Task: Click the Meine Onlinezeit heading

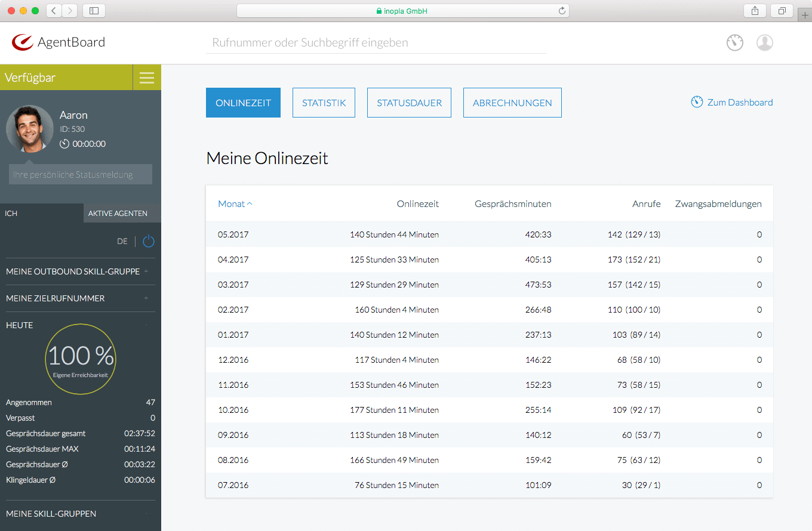Action: click(267, 158)
